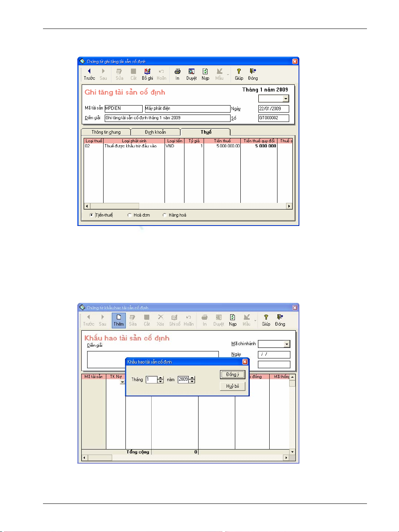
Task: Increase the Tháng spinner value
Action: tap(161, 378)
